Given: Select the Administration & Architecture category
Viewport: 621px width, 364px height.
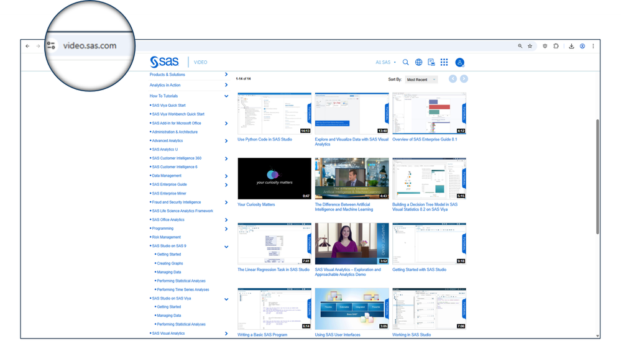Looking at the screenshot, I should click(x=175, y=132).
